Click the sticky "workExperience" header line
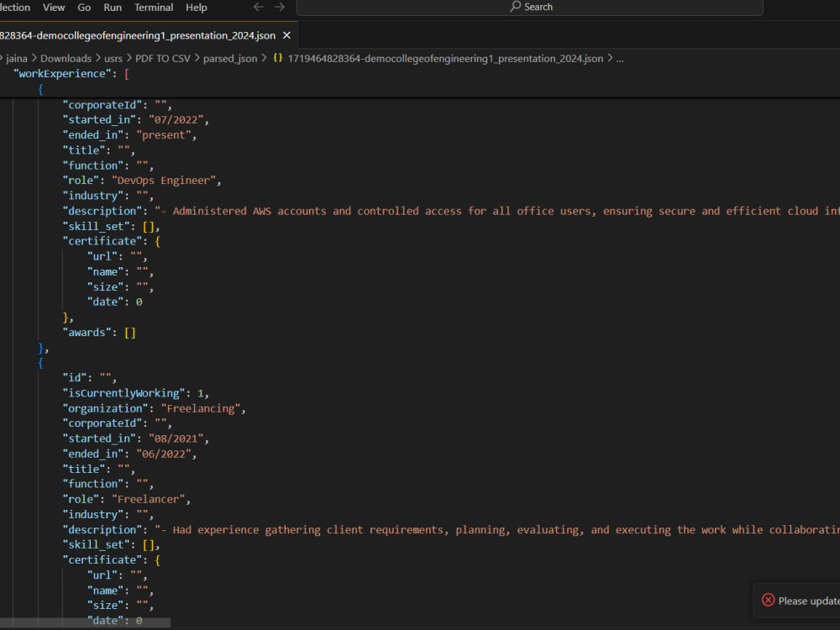 [71, 73]
